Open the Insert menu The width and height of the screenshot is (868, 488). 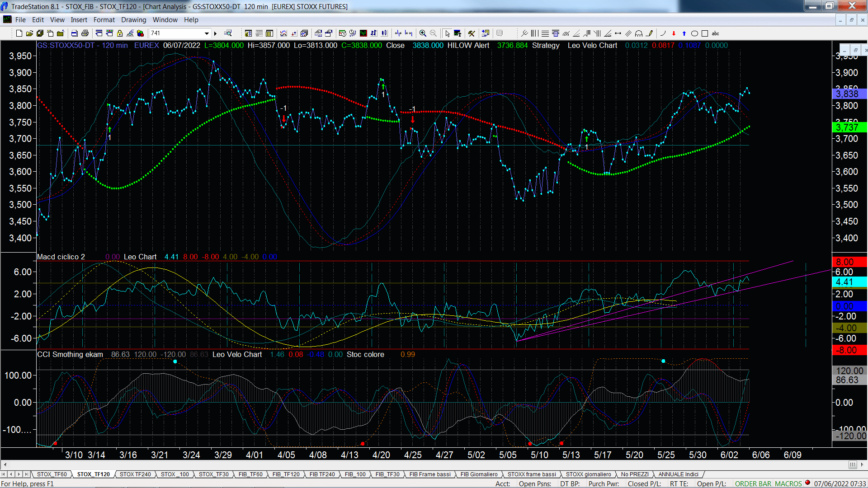point(79,20)
